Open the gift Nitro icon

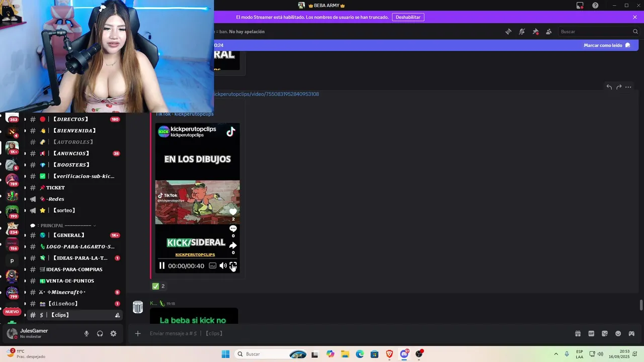[x=578, y=333]
